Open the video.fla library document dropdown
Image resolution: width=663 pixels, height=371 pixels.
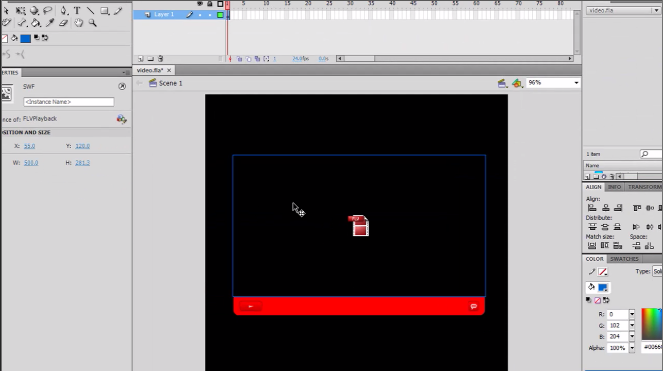tap(656, 11)
